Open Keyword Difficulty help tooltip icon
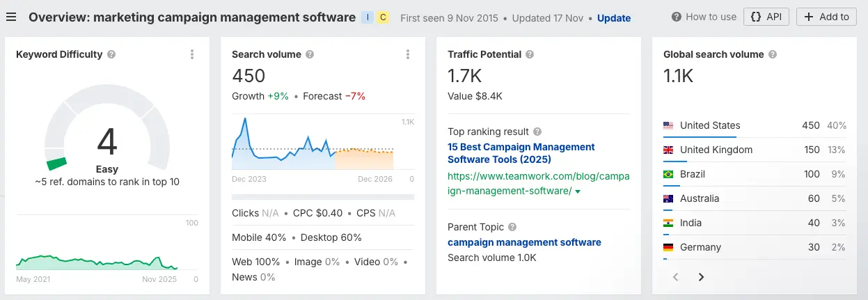This screenshot has height=300, width=868. click(x=111, y=54)
